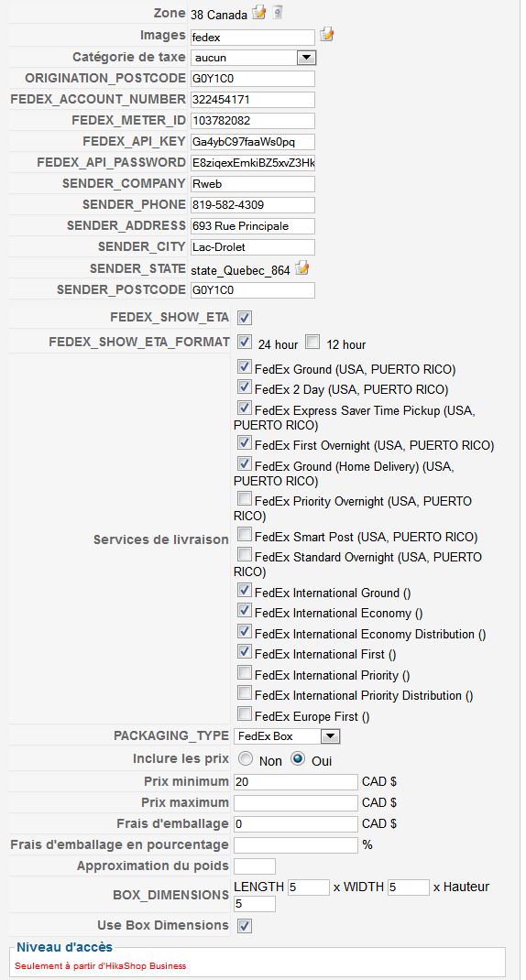Enable FedEx Europe First service

(x=245, y=714)
